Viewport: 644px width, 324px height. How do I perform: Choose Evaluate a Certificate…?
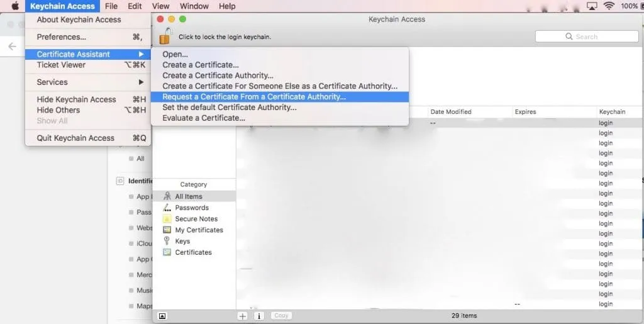point(280,118)
